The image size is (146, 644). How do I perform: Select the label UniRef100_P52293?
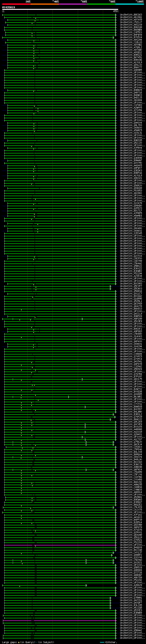click(x=131, y=542)
